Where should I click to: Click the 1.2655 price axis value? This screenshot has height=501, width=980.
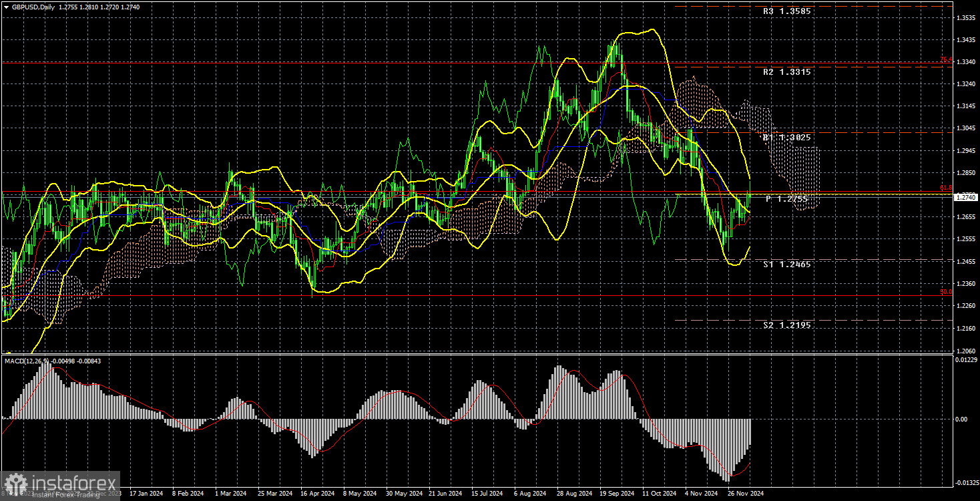point(965,217)
